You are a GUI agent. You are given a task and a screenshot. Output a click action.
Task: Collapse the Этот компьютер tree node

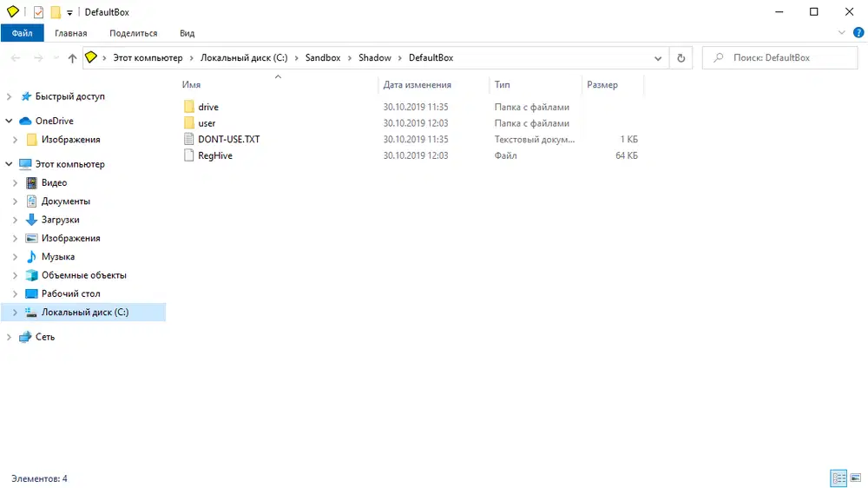pyautogui.click(x=9, y=164)
